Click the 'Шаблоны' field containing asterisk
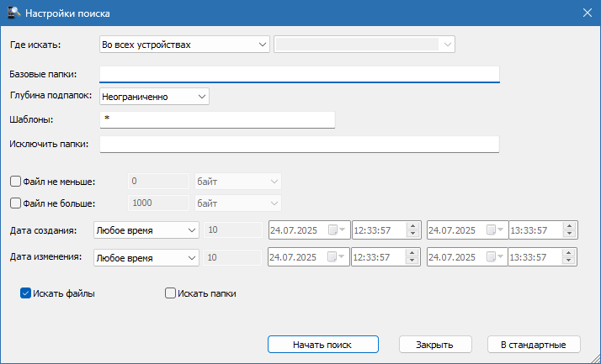This screenshot has height=364, width=601. [x=217, y=120]
